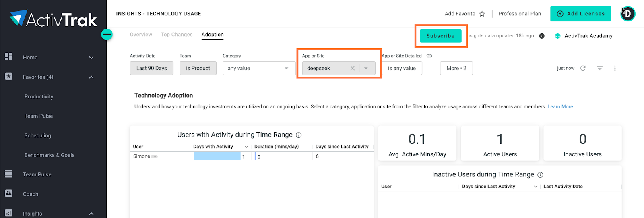This screenshot has height=218, width=644.
Task: Open the three-dot dashboard menu
Action: pos(615,68)
